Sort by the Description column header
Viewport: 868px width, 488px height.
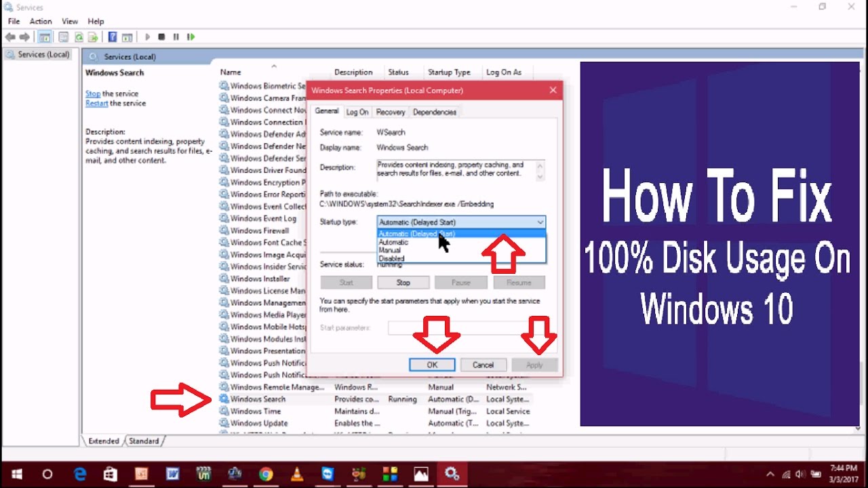[x=353, y=72]
